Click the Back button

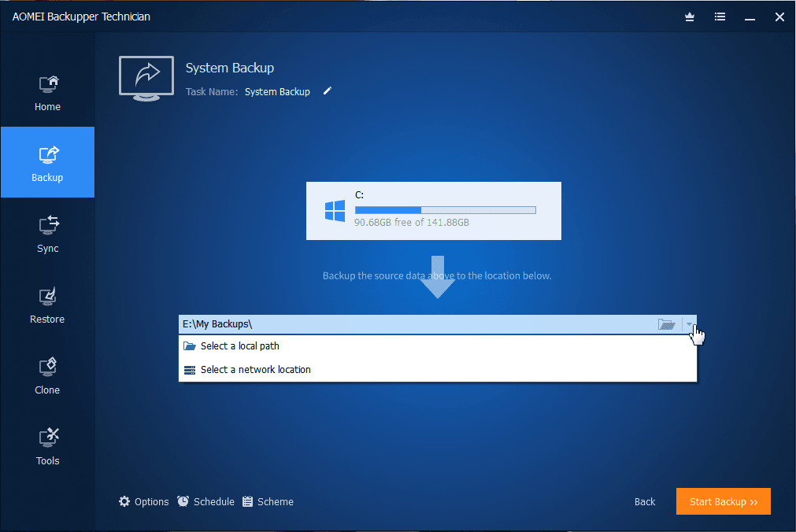point(645,501)
